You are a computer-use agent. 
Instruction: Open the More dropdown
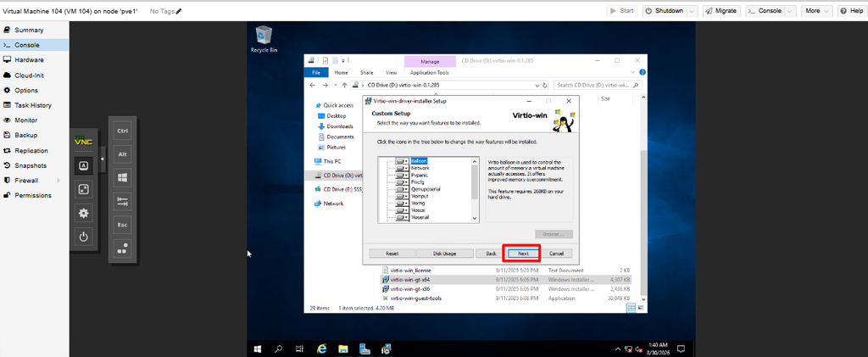point(816,11)
